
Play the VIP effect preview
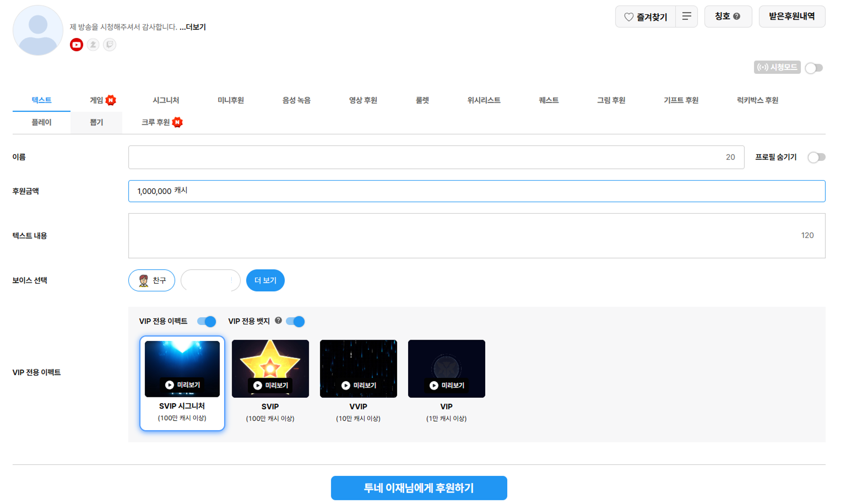[447, 385]
